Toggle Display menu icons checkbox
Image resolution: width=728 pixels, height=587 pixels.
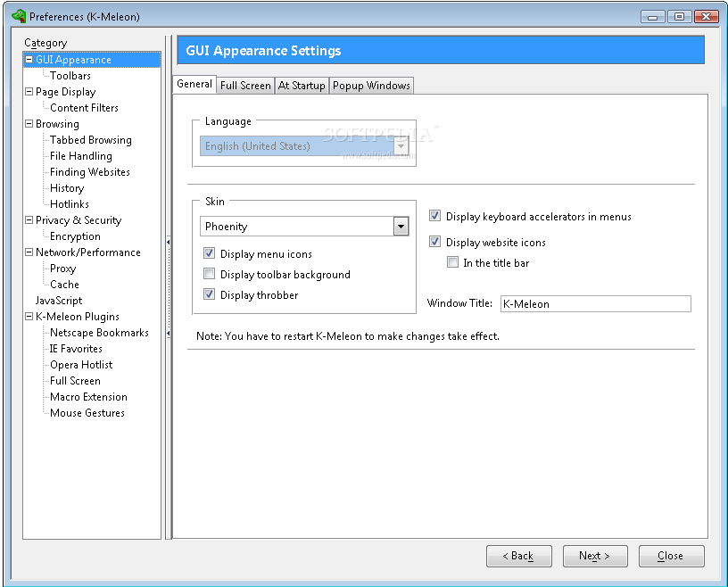pos(210,253)
